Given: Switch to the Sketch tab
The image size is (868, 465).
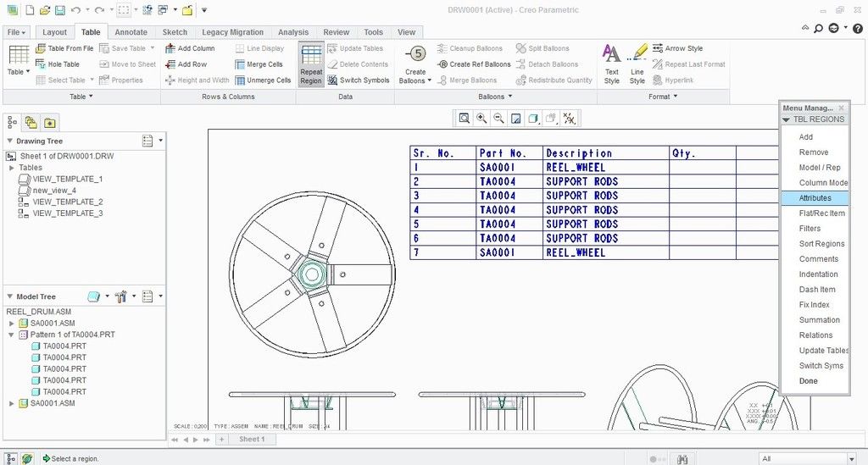Looking at the screenshot, I should [x=175, y=33].
